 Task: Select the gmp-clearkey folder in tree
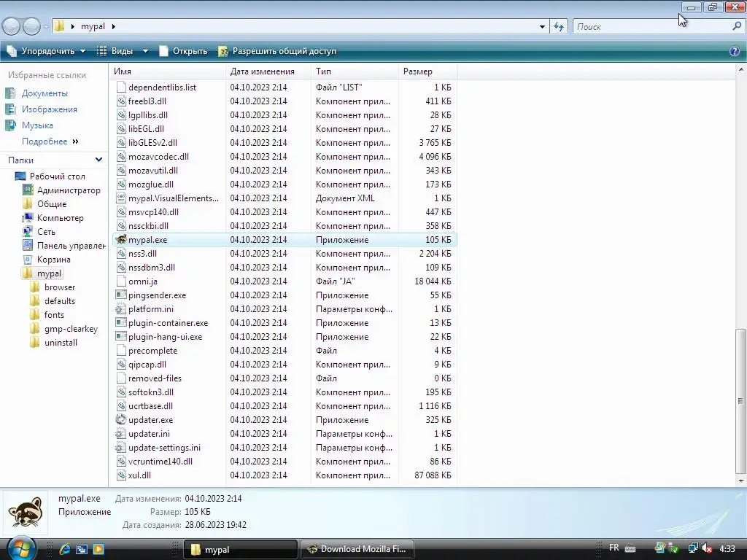coord(71,329)
